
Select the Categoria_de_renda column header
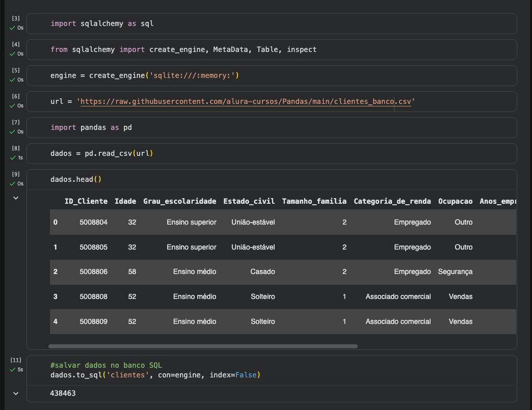pos(392,201)
